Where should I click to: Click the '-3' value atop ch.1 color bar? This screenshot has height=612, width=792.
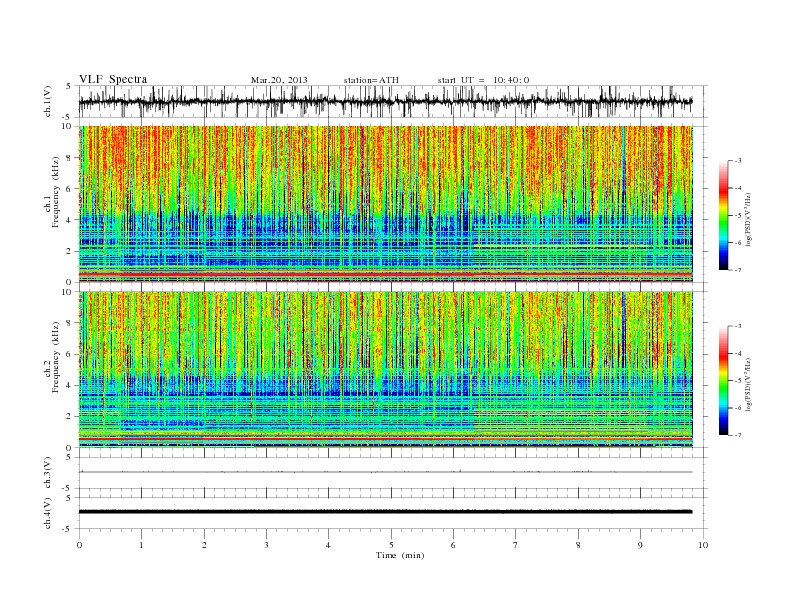[738, 161]
